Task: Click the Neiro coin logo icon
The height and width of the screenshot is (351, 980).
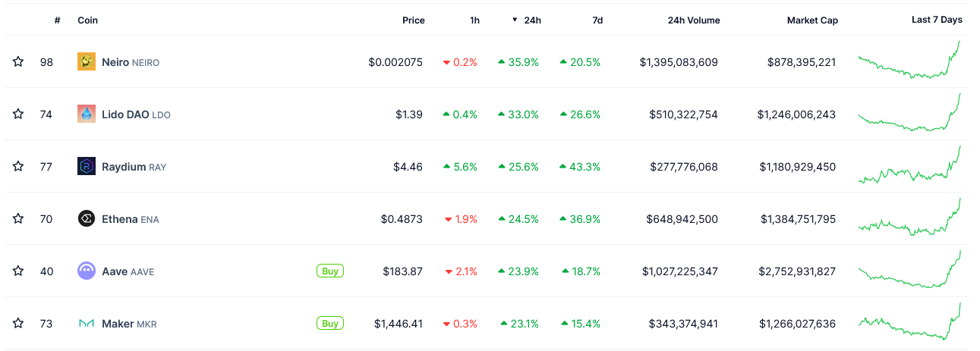Action: [x=87, y=62]
